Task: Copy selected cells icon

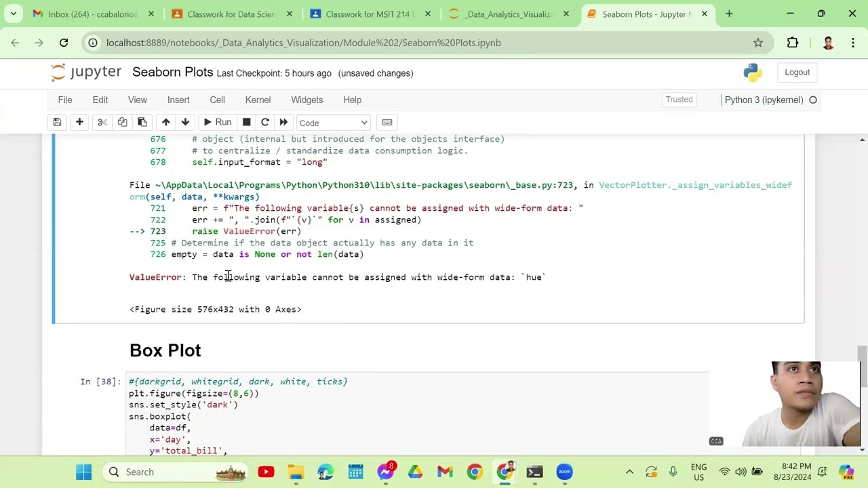Action: (x=122, y=123)
